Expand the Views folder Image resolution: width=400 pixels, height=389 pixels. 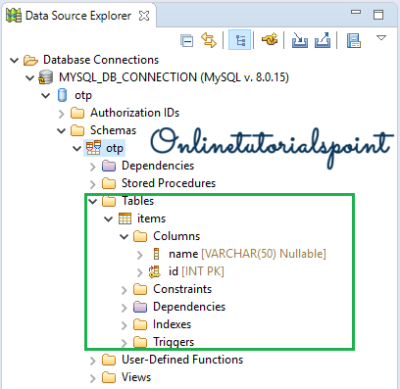93,378
